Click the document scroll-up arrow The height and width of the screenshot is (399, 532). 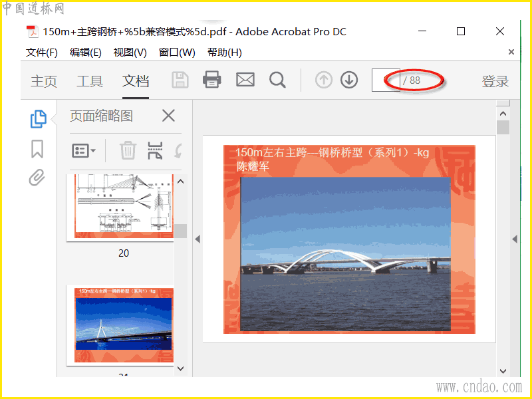point(503,114)
